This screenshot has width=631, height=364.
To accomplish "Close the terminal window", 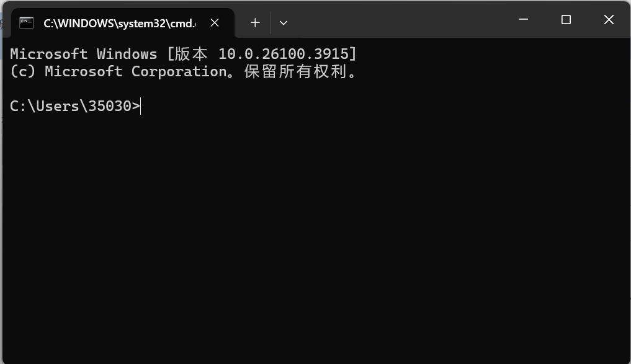I will pos(609,20).
